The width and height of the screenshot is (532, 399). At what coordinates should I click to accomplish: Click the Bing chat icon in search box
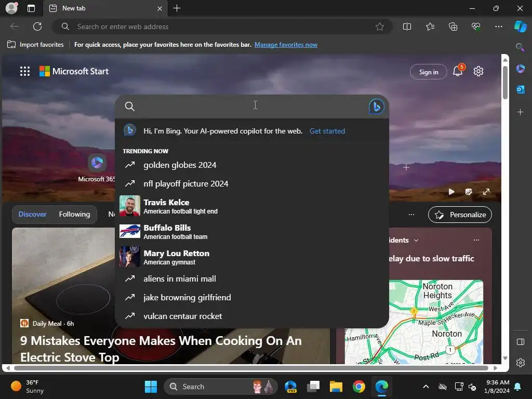pos(376,107)
